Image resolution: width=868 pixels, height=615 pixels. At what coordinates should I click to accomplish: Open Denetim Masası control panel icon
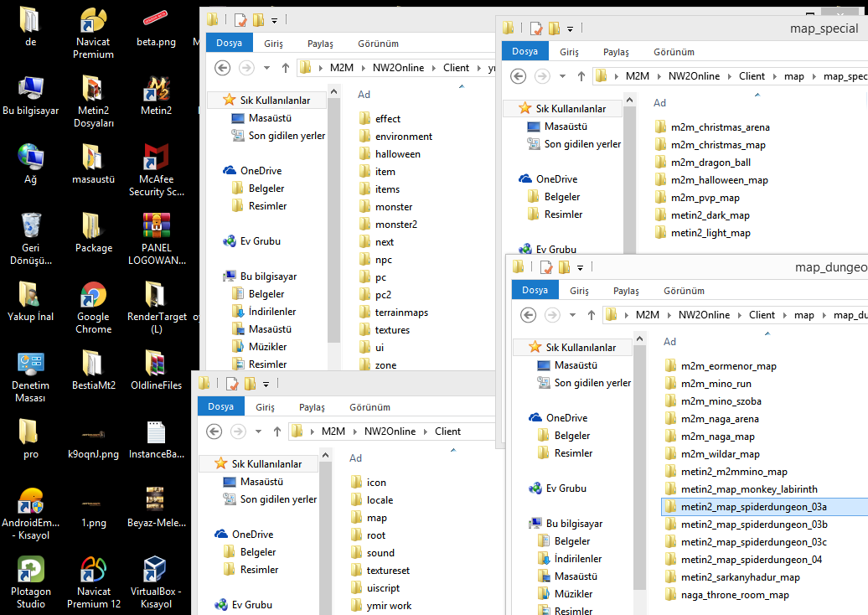tap(30, 376)
